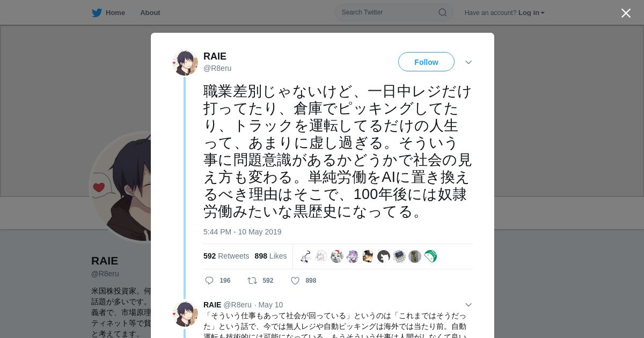Open the green liker avatar
Image resolution: width=644 pixels, height=338 pixels.
pyautogui.click(x=430, y=256)
